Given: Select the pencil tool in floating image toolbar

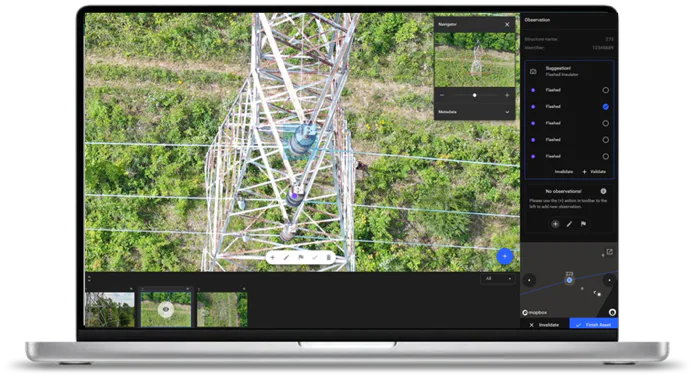Looking at the screenshot, I should tap(286, 257).
